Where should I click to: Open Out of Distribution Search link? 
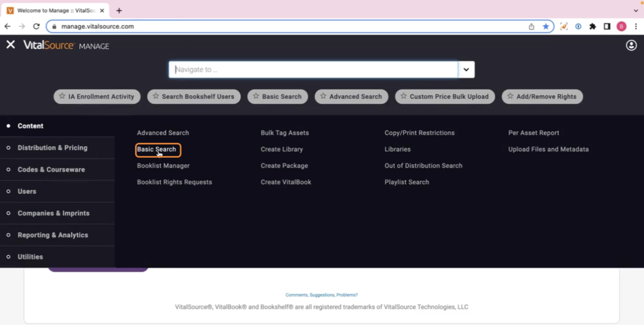click(x=423, y=166)
